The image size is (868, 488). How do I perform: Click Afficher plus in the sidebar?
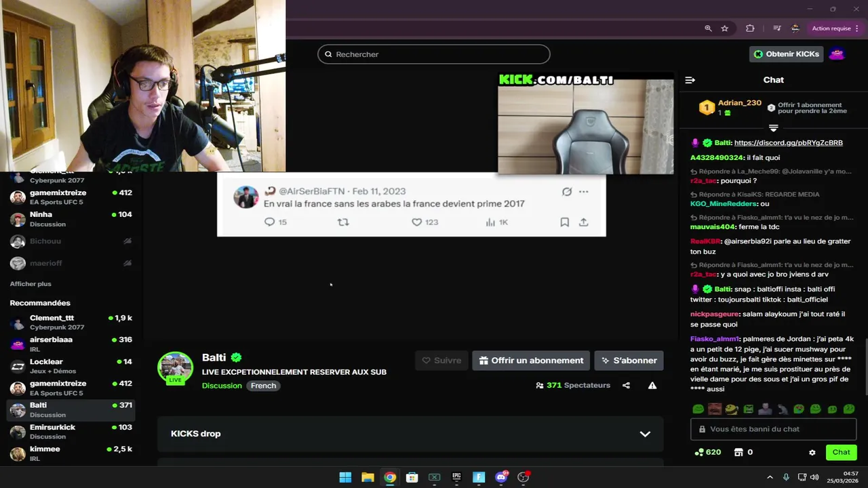click(x=31, y=284)
